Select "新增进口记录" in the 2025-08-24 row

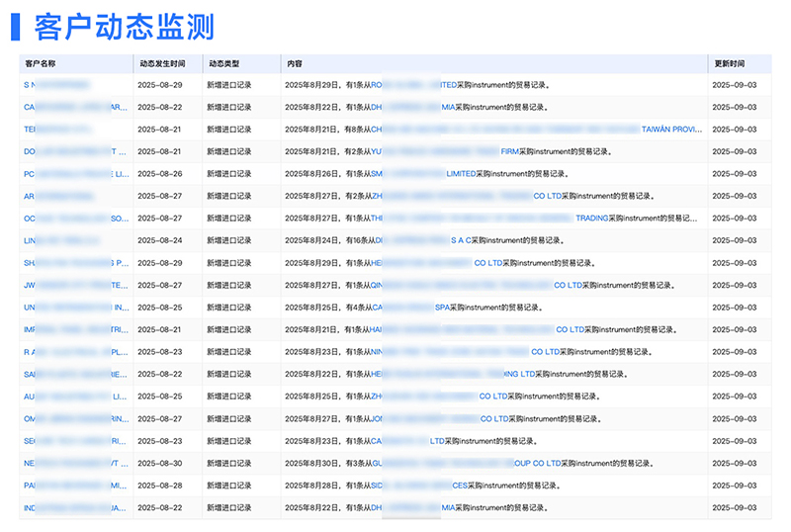tap(229, 240)
